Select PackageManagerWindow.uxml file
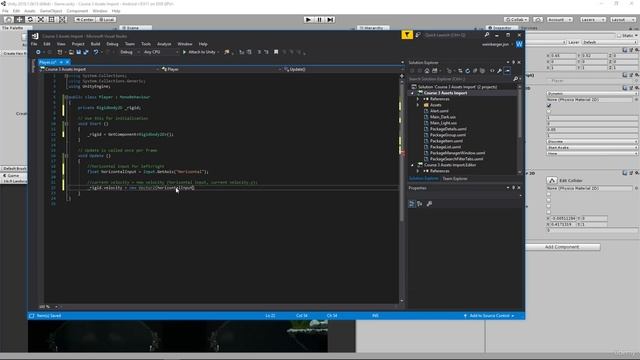640x360 pixels. 458,153
